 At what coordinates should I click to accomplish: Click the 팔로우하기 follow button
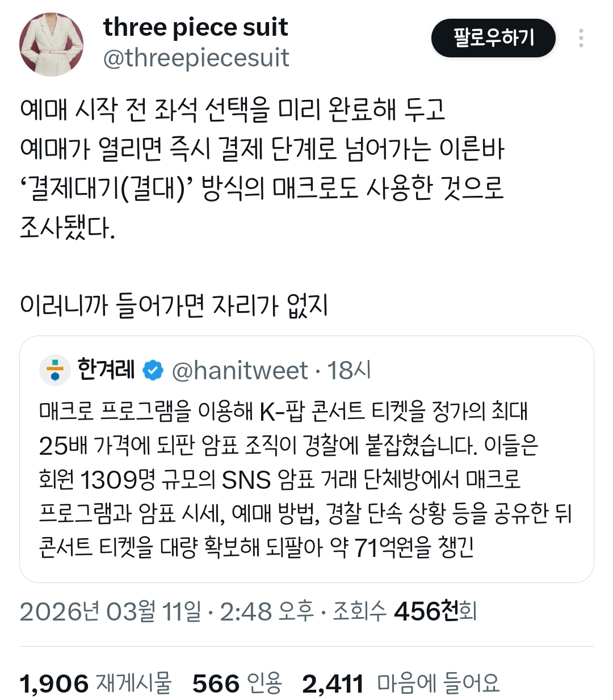493,38
